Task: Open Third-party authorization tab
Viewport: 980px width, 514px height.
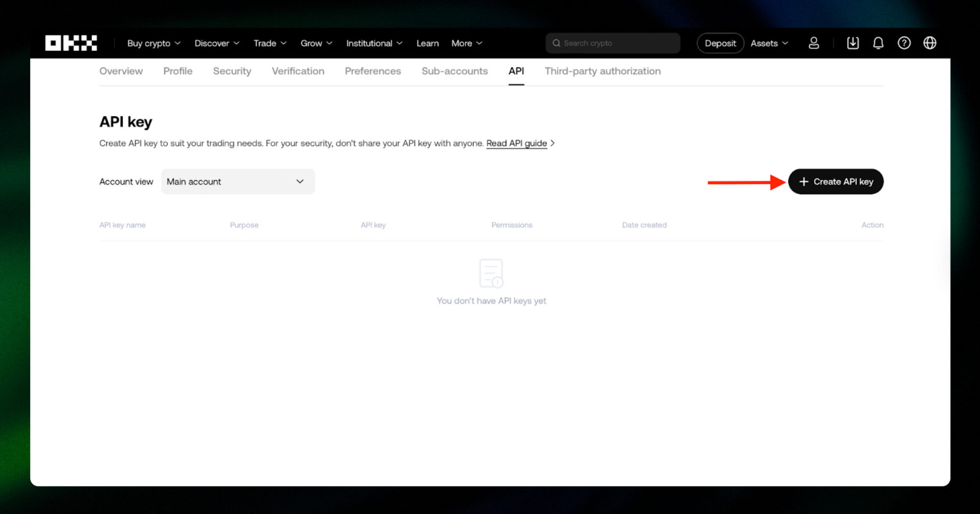Action: click(x=602, y=71)
